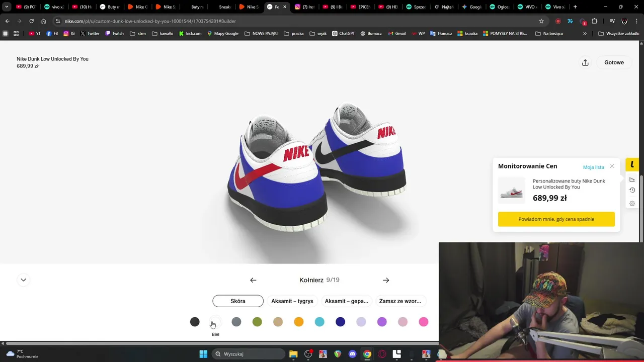
Task: Pick the olive green color swatch
Action: coord(257,322)
